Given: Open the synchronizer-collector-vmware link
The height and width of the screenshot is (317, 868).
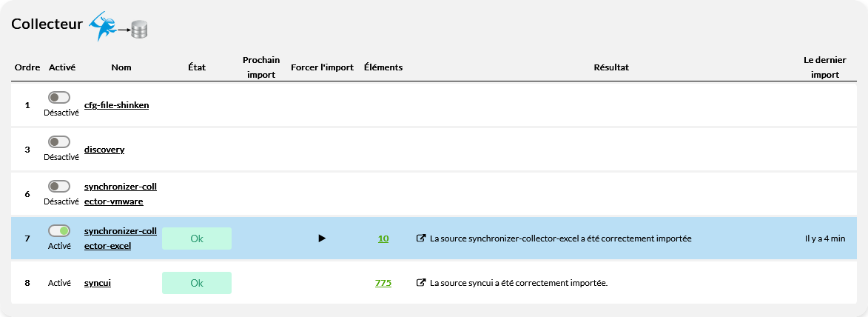Looking at the screenshot, I should coord(120,194).
